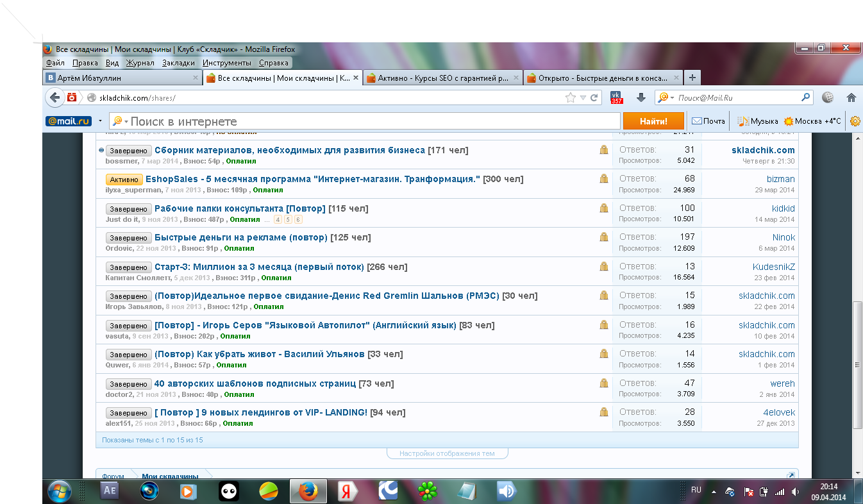The width and height of the screenshot is (863, 504).
Task: Click the Поиск в интернете search field
Action: pos(365,121)
